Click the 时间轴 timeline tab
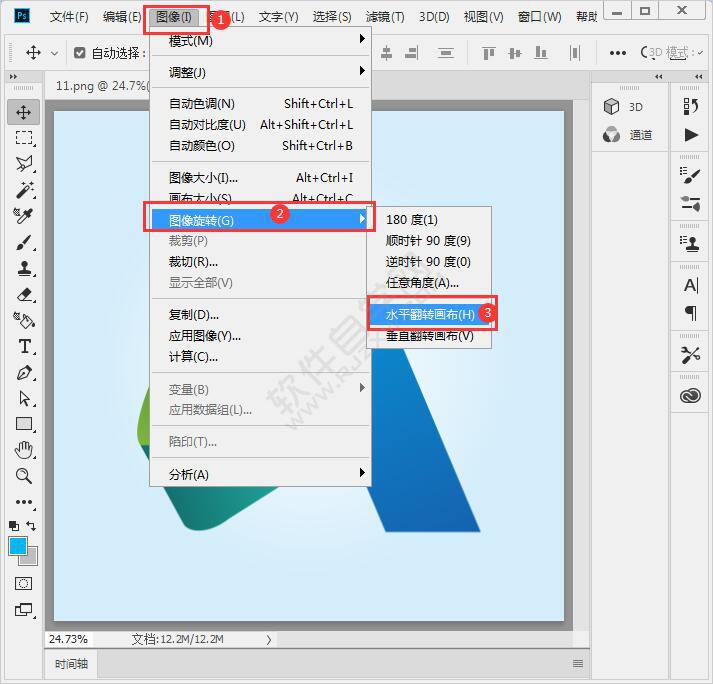Image resolution: width=713 pixels, height=684 pixels. 71,664
